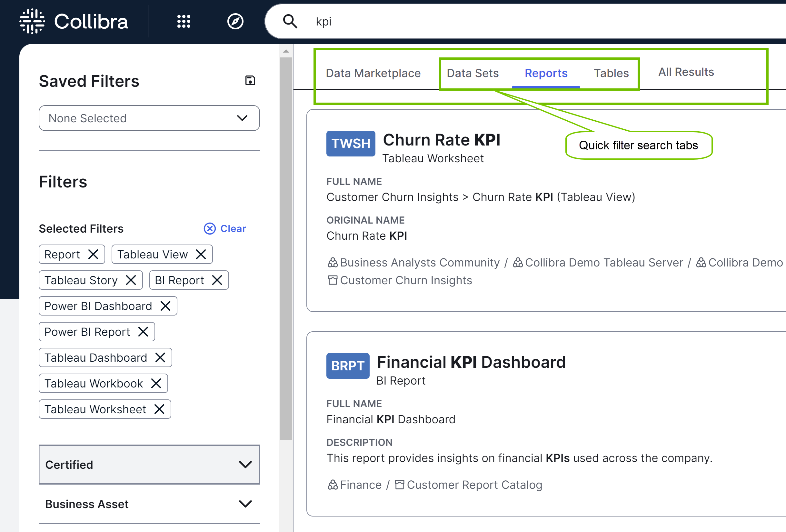Remove the Power BI Report filter chip
The height and width of the screenshot is (532, 786).
(144, 332)
